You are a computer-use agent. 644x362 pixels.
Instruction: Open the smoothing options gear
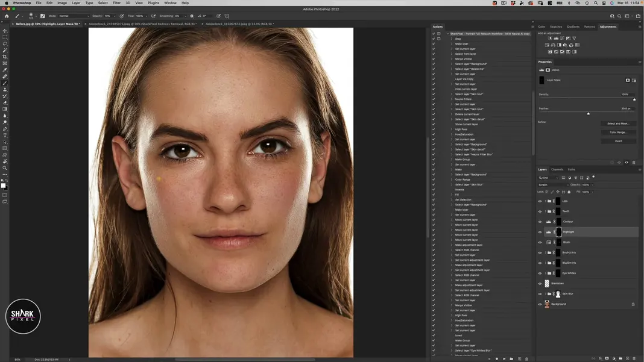(191, 16)
